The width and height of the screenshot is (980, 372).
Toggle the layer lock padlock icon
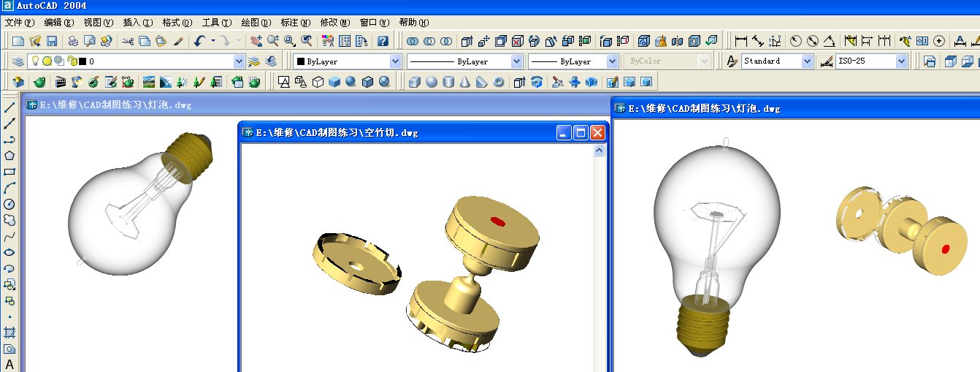[71, 61]
